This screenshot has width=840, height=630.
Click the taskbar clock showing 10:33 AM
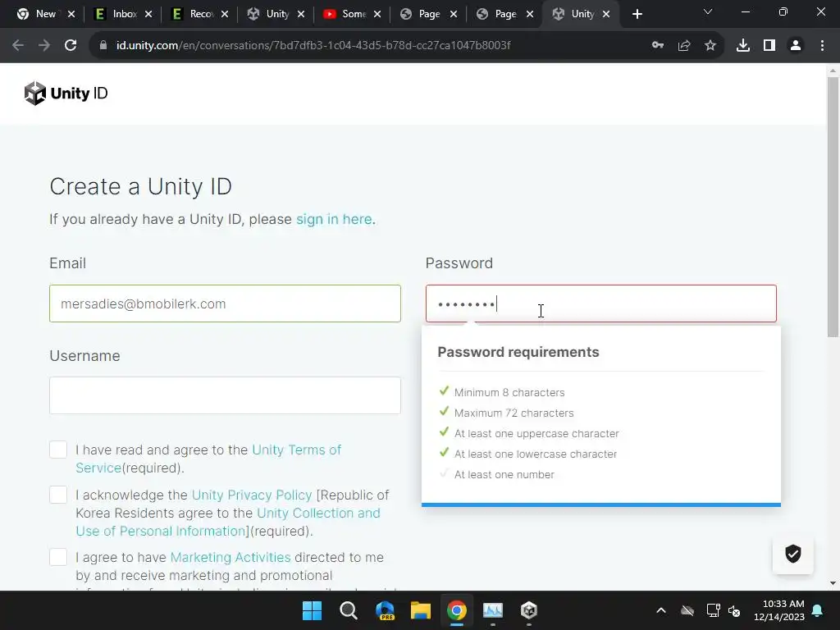coord(779,610)
